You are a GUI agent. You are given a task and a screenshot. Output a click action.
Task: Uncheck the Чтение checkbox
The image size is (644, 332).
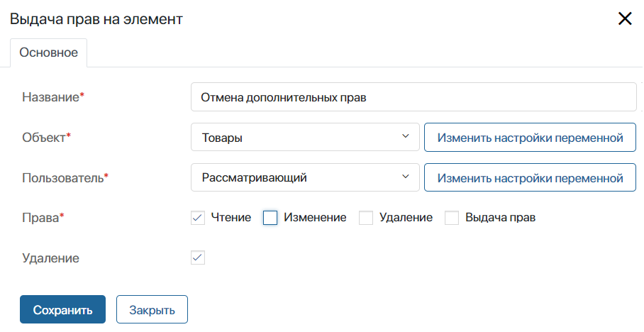pos(198,217)
